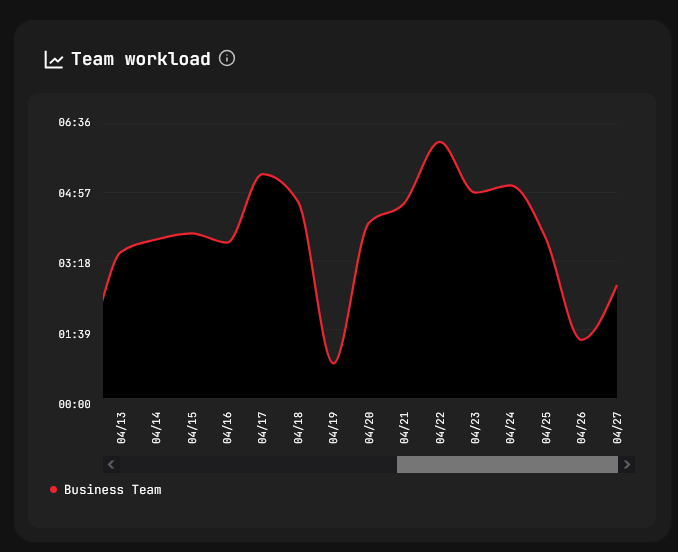Viewport: 678px width, 552px height.
Task: Click the curve peak at 04/17
Action: [263, 174]
